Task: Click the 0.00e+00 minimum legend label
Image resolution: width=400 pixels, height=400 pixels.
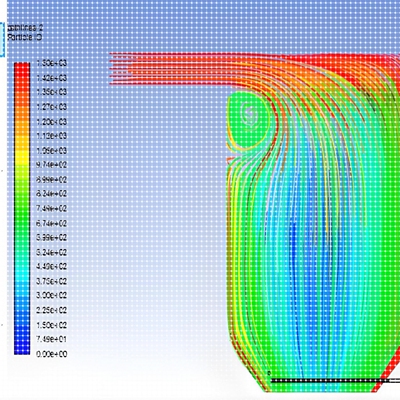Action: [x=52, y=354]
